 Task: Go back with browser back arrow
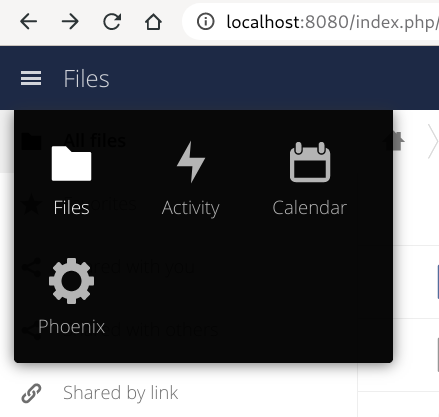click(x=28, y=22)
